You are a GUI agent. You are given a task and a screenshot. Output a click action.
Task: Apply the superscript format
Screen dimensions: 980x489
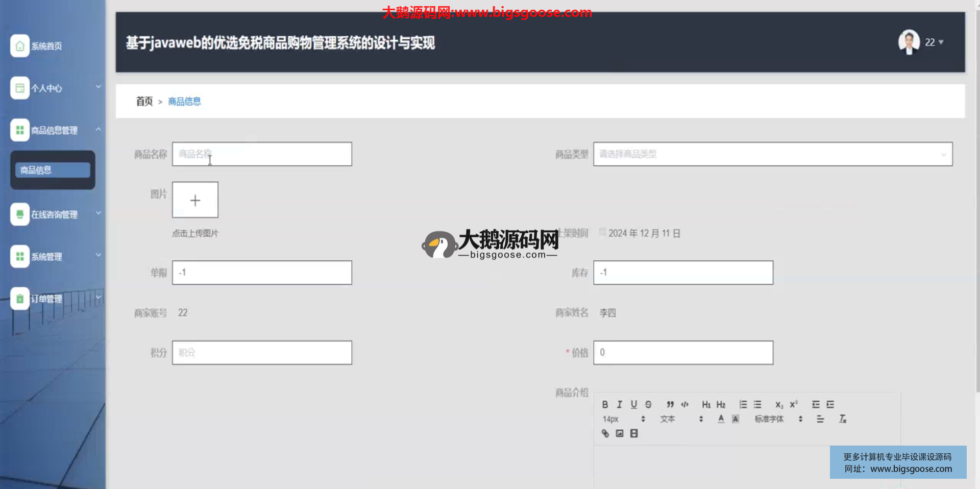click(794, 404)
